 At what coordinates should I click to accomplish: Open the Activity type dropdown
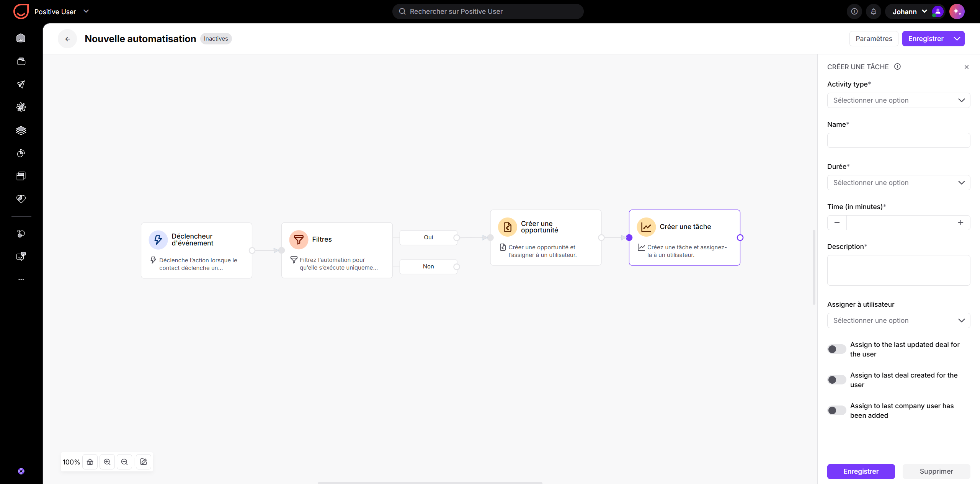point(898,100)
